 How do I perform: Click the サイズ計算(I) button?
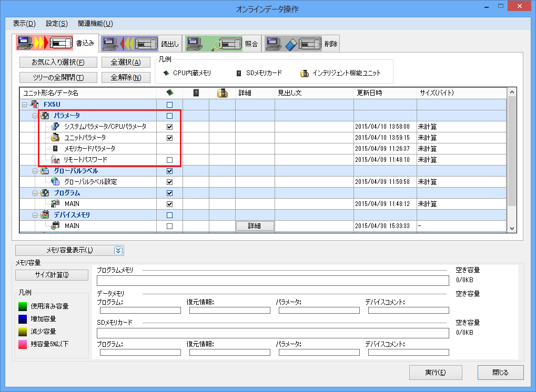(51, 274)
